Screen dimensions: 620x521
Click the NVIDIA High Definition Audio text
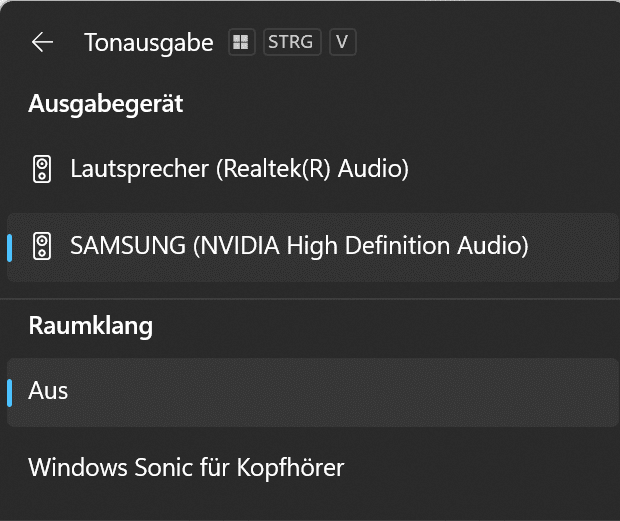point(361,245)
